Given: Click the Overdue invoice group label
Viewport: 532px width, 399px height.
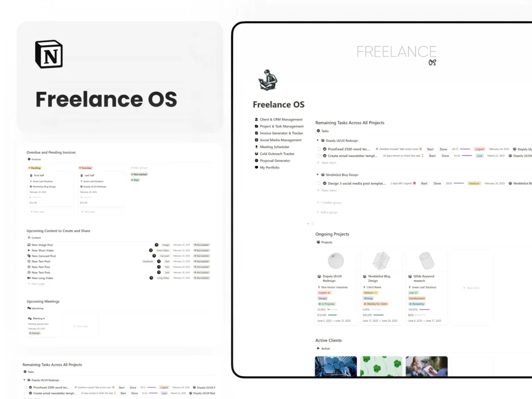Looking at the screenshot, I should point(86,168).
